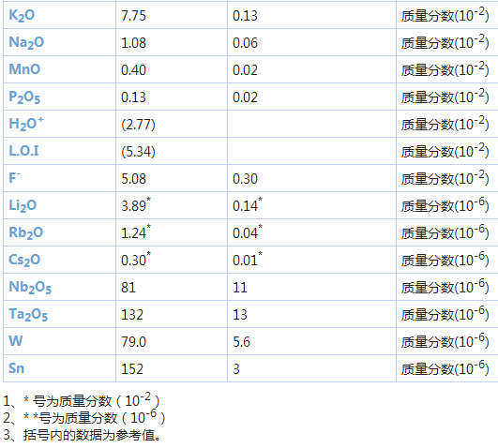Viewport: 498px width, 448px height.
Task: Click the 7.75 value cell
Action: tap(172, 15)
